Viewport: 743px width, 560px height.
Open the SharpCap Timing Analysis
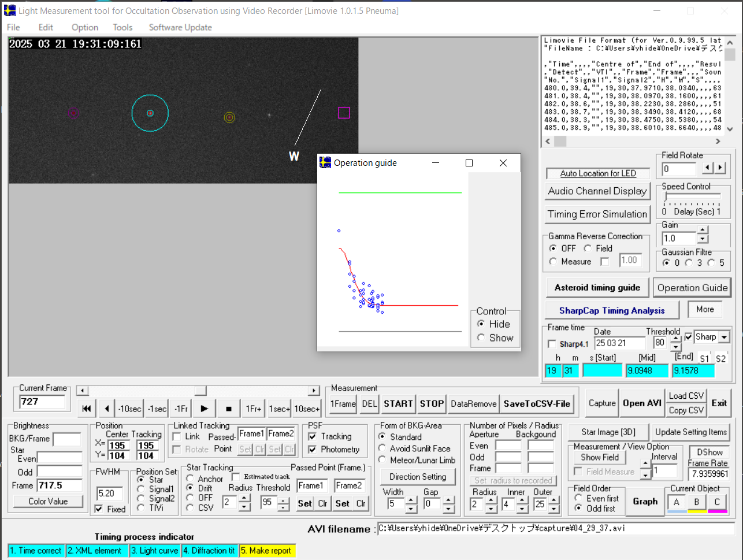pyautogui.click(x=611, y=310)
